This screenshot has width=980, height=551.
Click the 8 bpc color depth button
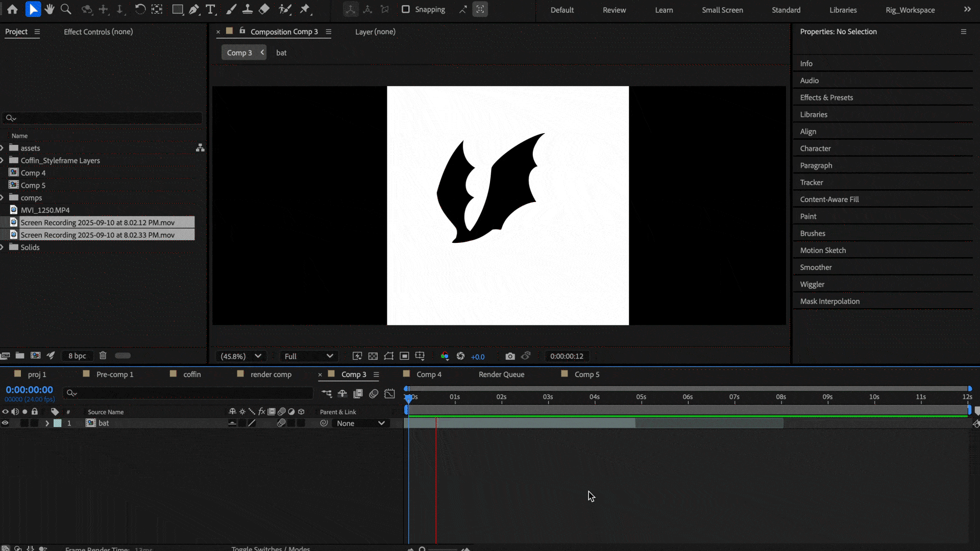tap(77, 356)
